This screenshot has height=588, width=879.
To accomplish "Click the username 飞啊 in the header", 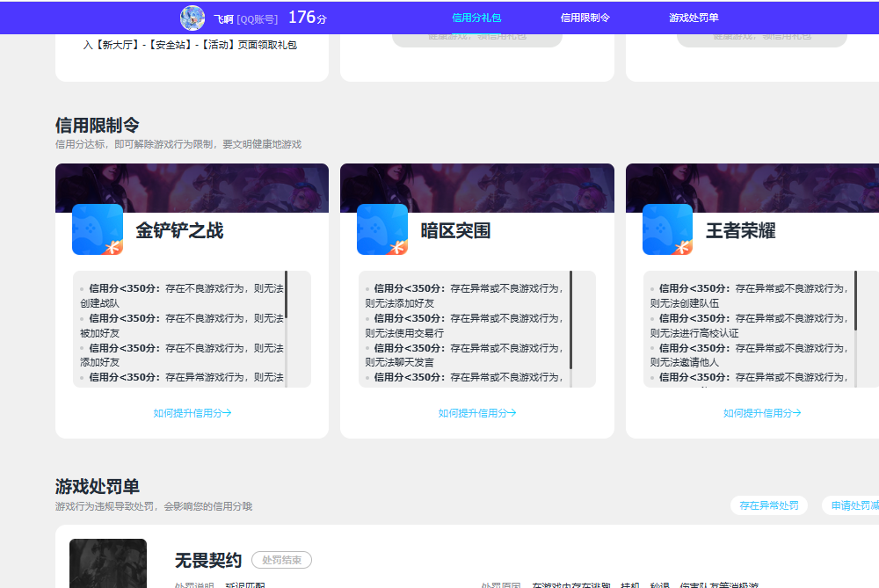I will tap(223, 19).
